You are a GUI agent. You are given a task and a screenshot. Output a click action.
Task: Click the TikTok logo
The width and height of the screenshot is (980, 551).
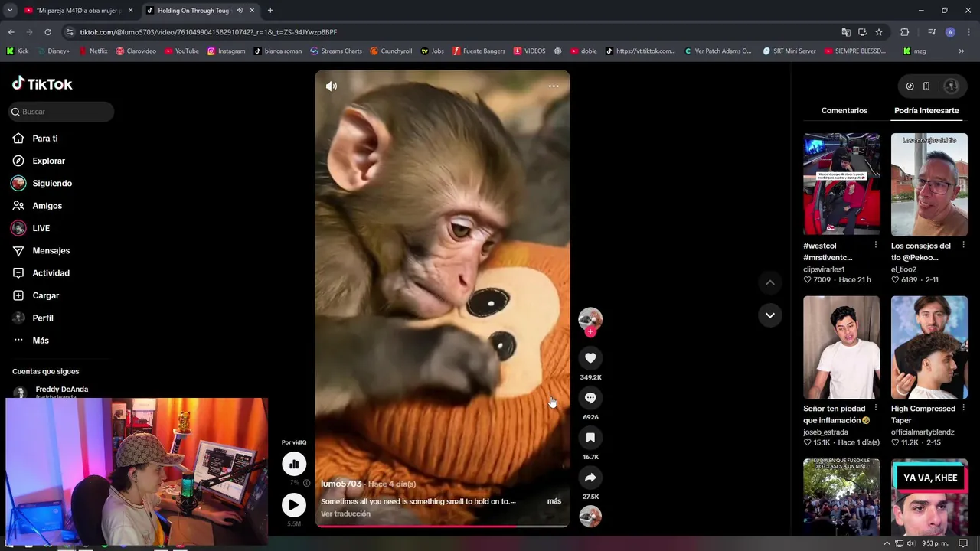[42, 83]
